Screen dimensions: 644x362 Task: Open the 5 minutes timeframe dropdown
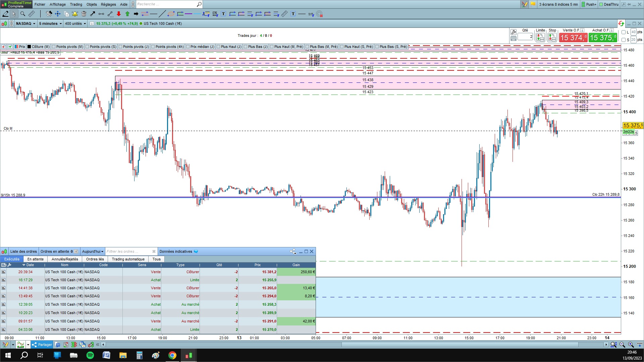pyautogui.click(x=50, y=23)
